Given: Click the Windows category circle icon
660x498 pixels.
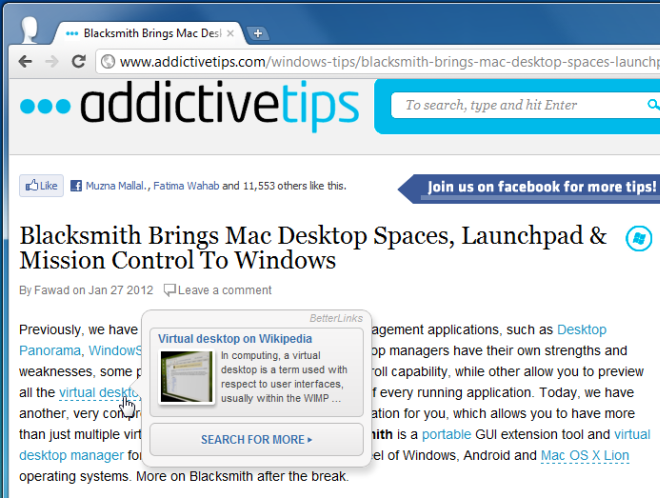Looking at the screenshot, I should [x=639, y=239].
